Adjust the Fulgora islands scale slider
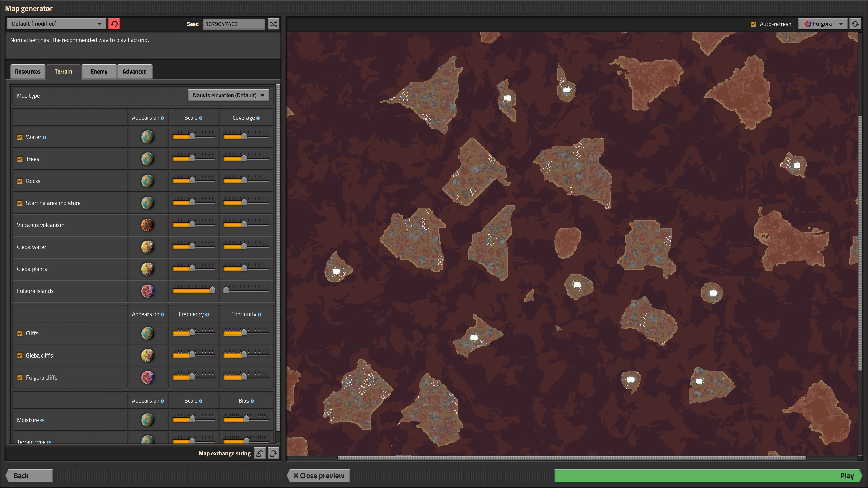 pos(194,290)
